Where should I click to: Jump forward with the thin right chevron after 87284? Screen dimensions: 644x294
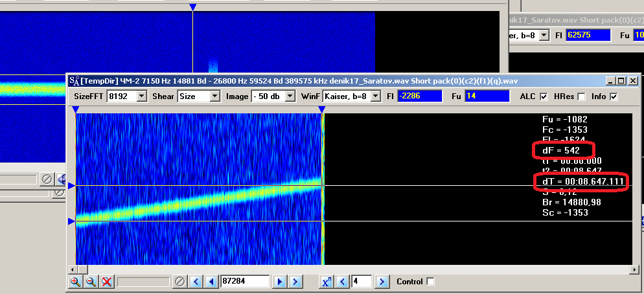[295, 282]
